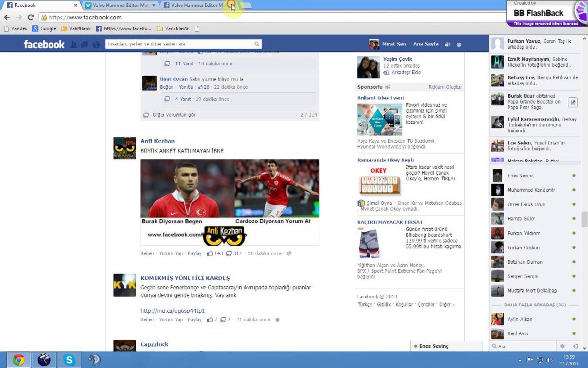Expand DAHA FAZLA ARKADAŞ (36) chat list

535,305
